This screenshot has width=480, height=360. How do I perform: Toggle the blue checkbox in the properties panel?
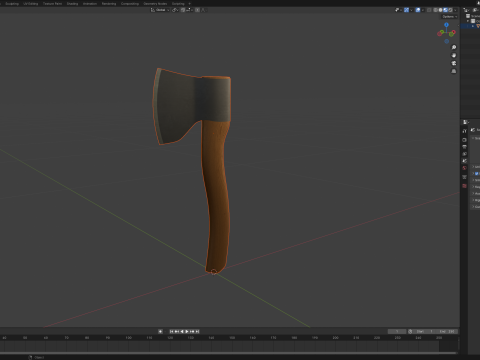[x=477, y=174]
